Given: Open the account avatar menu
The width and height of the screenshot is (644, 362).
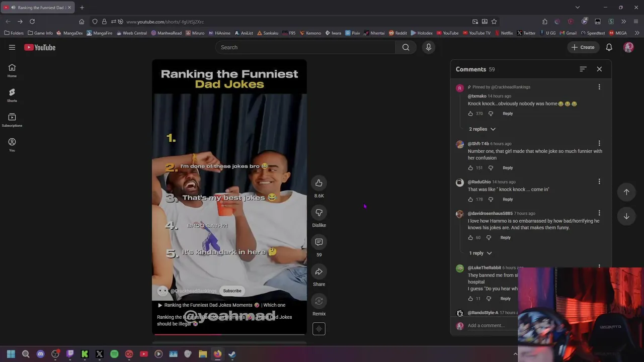Looking at the screenshot, I should tap(628, 47).
